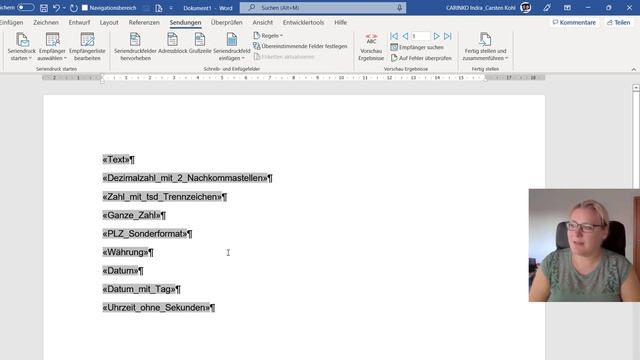This screenshot has height=360, width=640.
Task: Click the document preview icon in title bar
Action: (159, 8)
